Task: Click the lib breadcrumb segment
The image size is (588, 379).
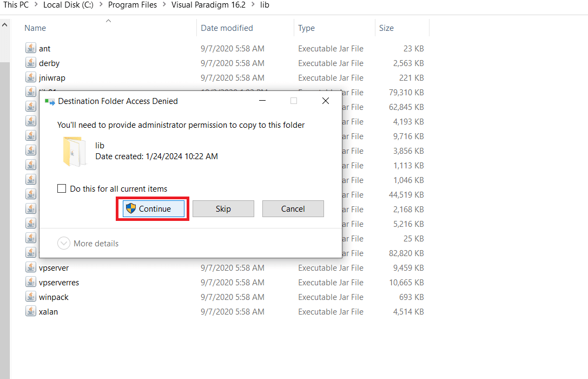Action: tap(265, 5)
